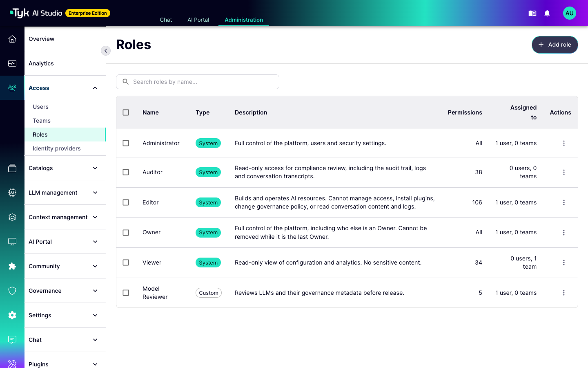The height and width of the screenshot is (368, 588).
Task: Open the Context management layers icon
Action: 12,217
